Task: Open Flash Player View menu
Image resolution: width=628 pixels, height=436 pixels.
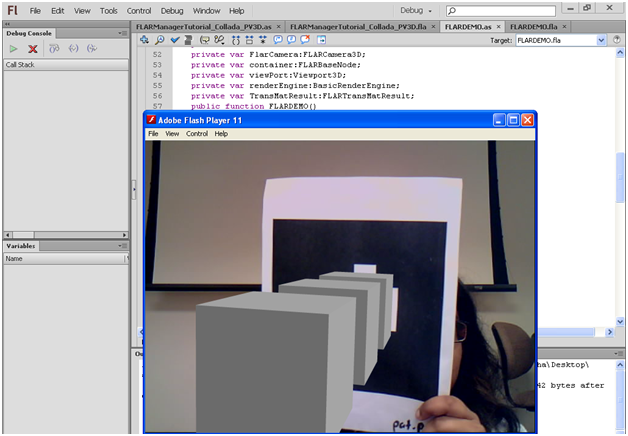Action: pos(172,134)
